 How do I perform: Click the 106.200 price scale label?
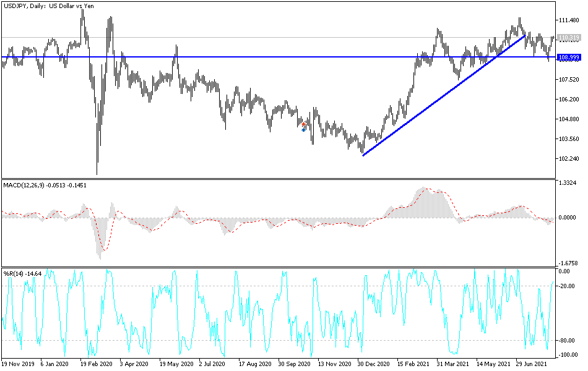[569, 100]
